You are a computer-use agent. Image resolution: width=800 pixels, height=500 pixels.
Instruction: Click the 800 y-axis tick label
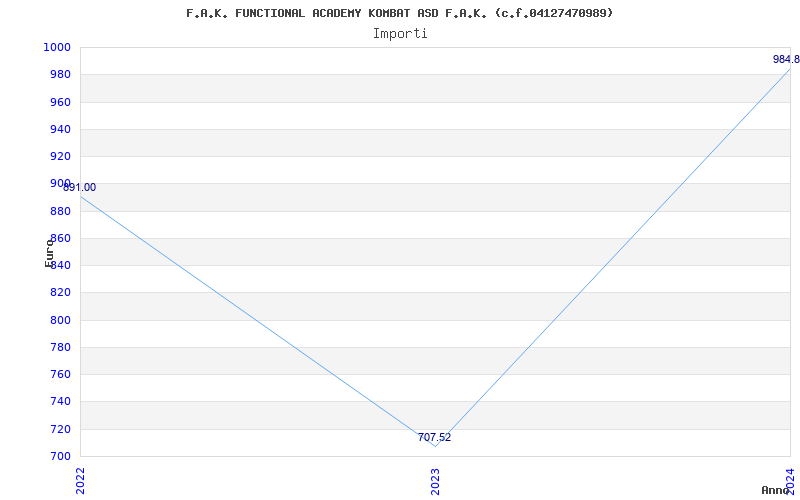coord(60,320)
